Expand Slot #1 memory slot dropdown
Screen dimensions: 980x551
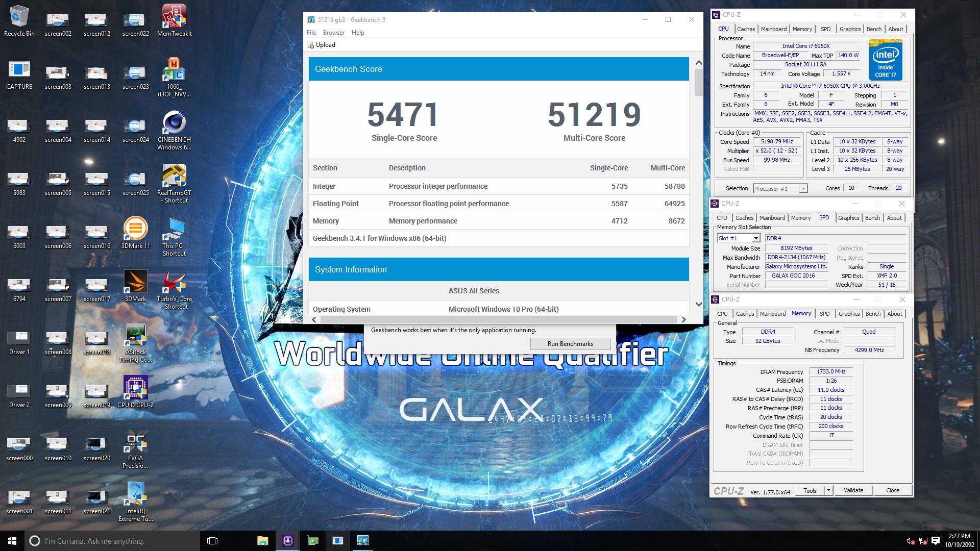coord(756,238)
